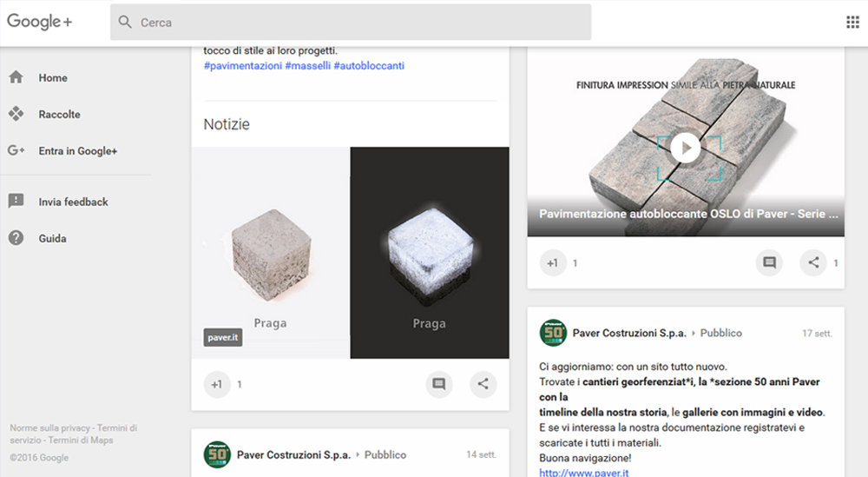Share the Praga post

click(483, 384)
